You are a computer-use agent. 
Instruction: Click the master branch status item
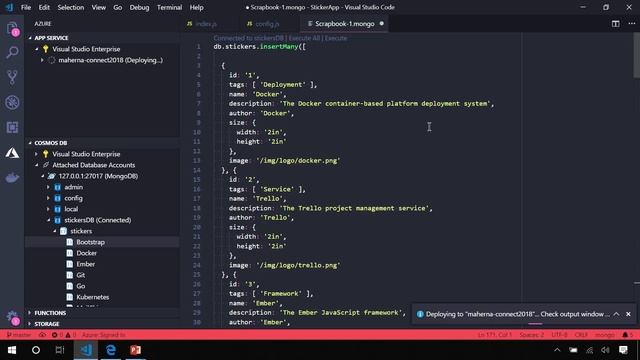pos(19,335)
